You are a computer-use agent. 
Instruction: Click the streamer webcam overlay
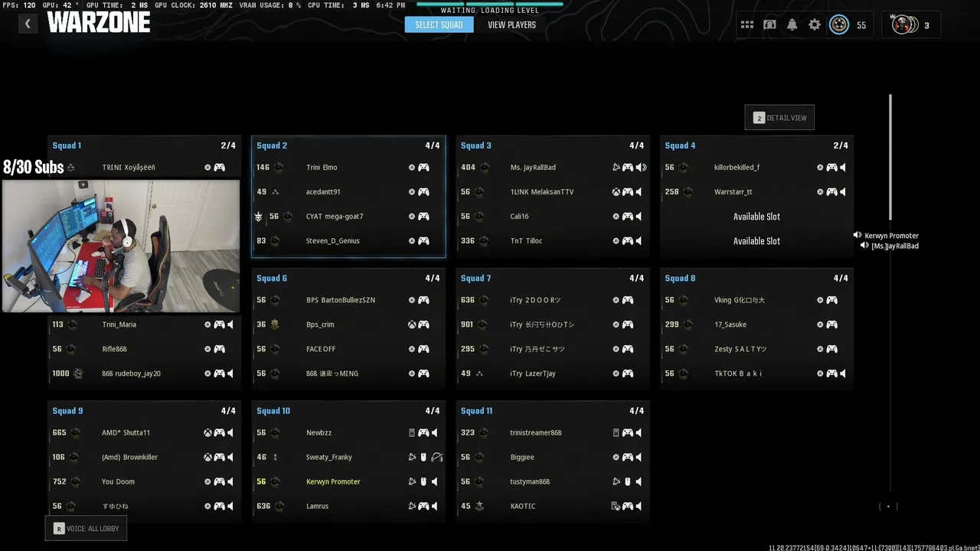pyautogui.click(x=121, y=246)
